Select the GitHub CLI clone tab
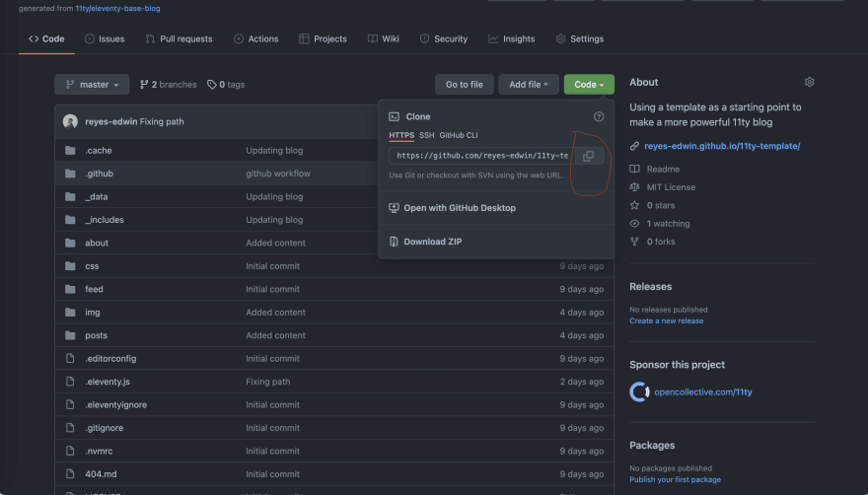The width and height of the screenshot is (868, 495). pos(459,135)
